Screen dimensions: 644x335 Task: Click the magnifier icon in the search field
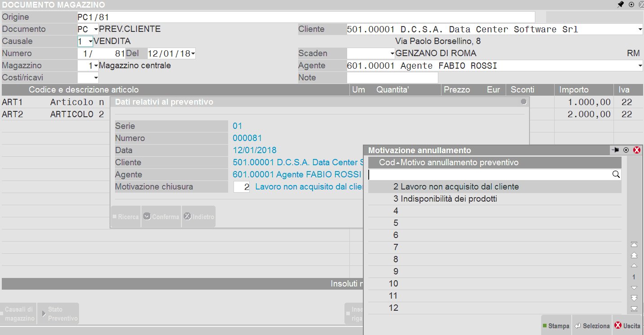point(616,175)
